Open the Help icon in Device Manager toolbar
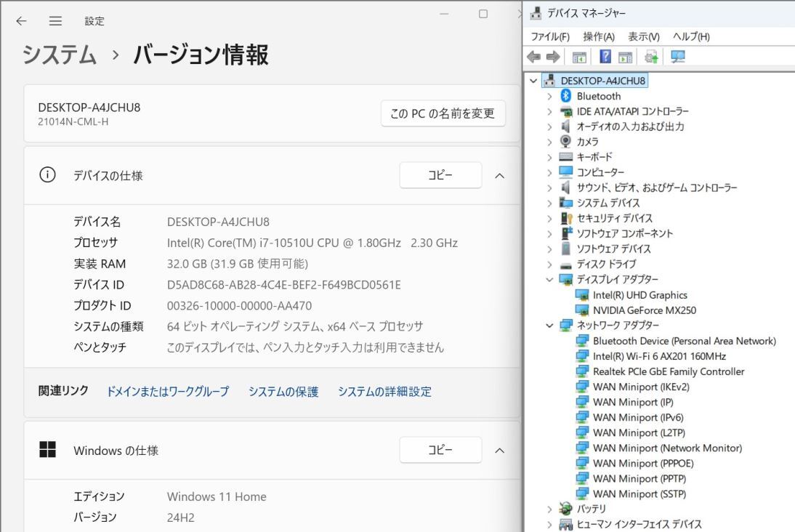Screen dimensions: 795x532 pyautogui.click(x=605, y=56)
